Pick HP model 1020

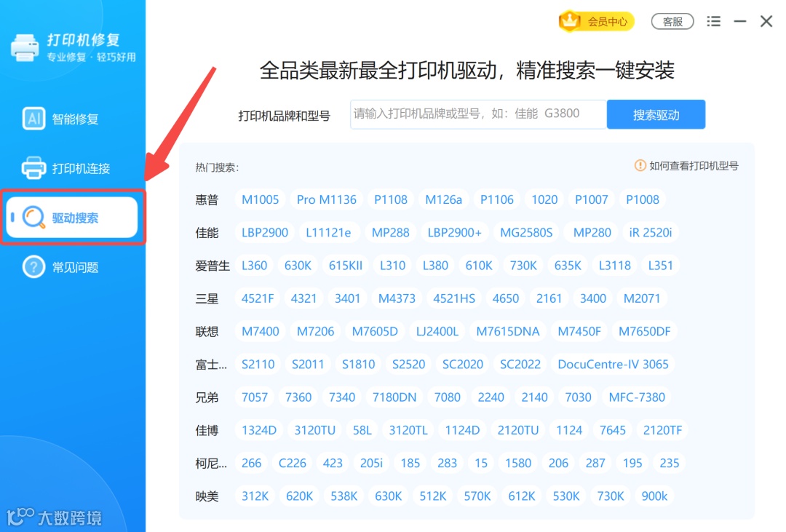click(x=544, y=199)
